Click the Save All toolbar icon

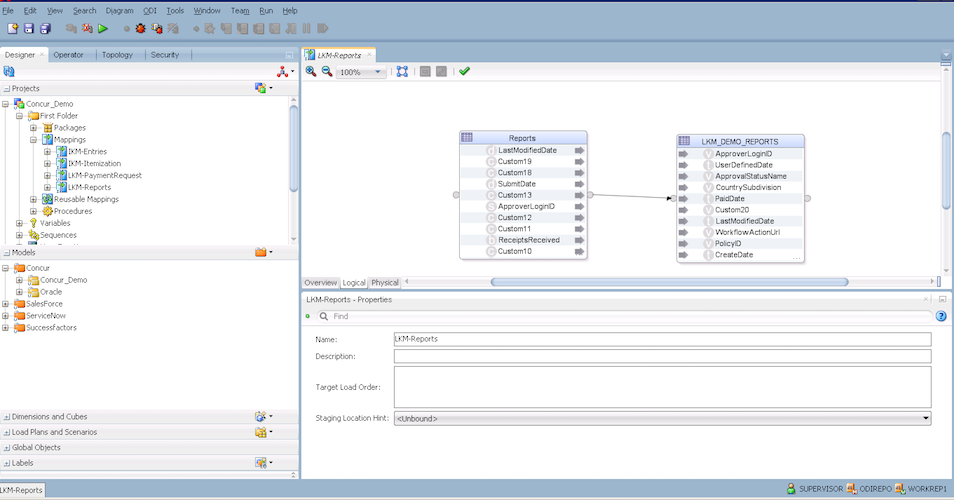coord(45,29)
